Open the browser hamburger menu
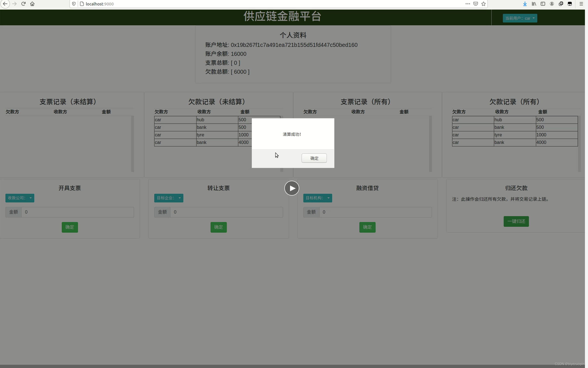The image size is (588, 368). click(581, 4)
